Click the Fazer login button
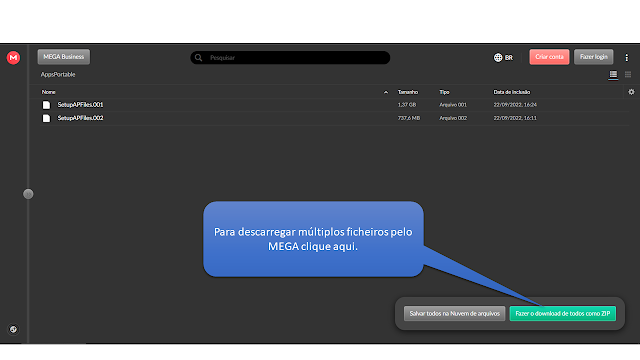 [x=593, y=57]
